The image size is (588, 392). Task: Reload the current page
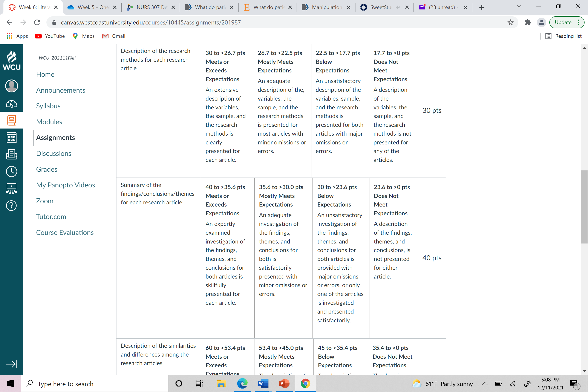coord(37,23)
